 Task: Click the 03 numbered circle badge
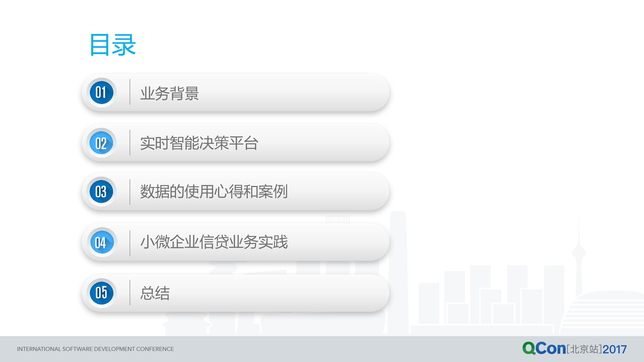coord(101,192)
